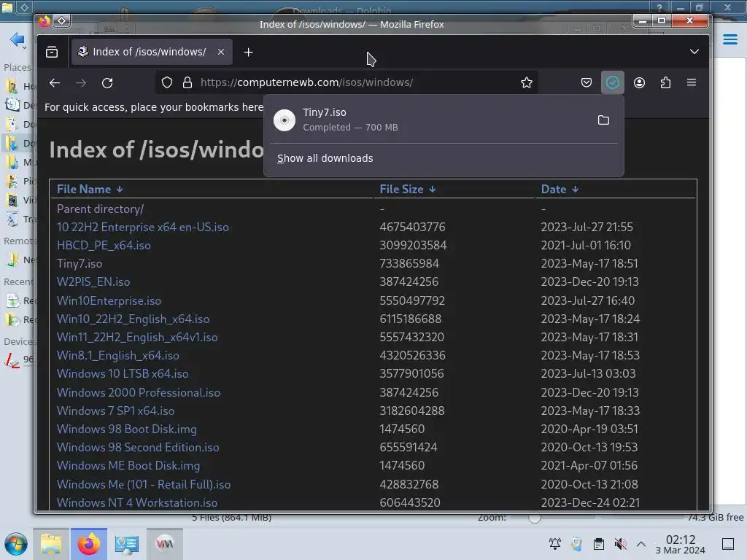Sort the listing by Date
This screenshot has height=560, width=747.
(560, 189)
